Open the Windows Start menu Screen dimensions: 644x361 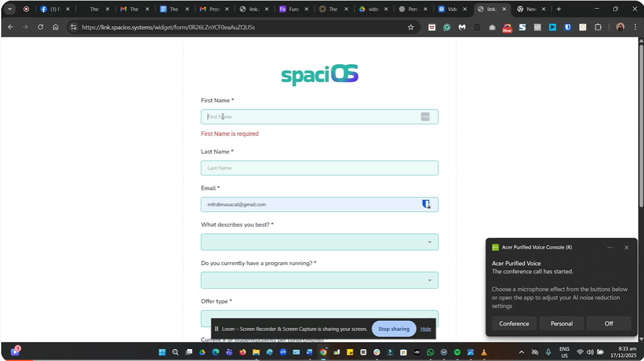[x=162, y=352]
